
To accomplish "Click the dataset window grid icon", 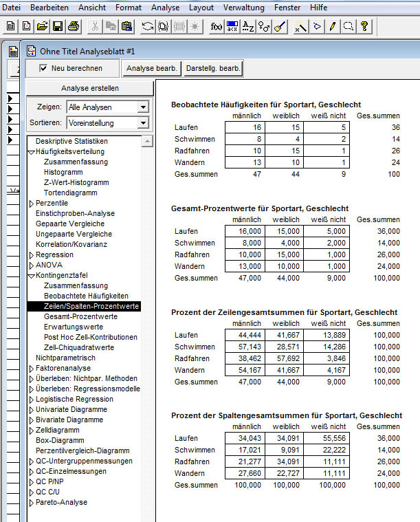I will point(13,52).
